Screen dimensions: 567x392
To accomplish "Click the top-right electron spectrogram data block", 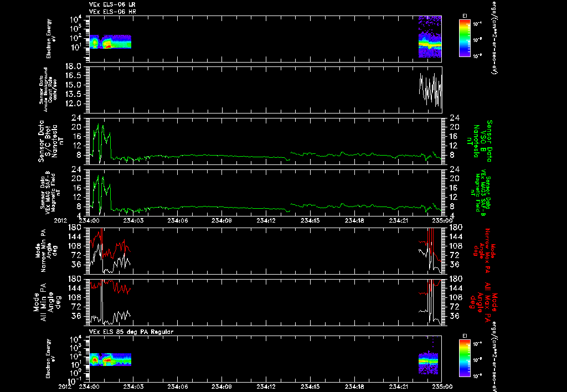I will tap(430, 37).
